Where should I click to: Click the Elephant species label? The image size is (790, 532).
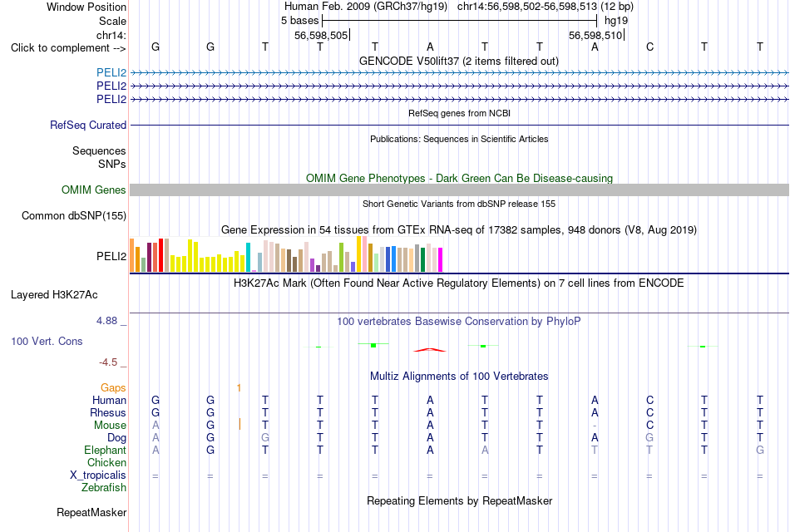pyautogui.click(x=105, y=450)
